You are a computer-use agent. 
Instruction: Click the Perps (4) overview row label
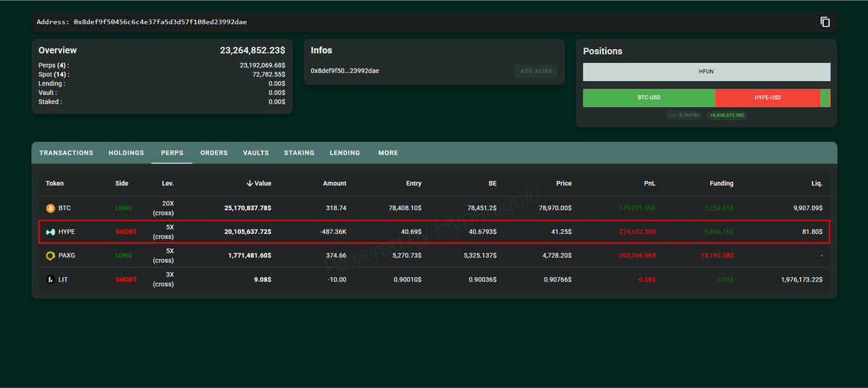(54, 65)
